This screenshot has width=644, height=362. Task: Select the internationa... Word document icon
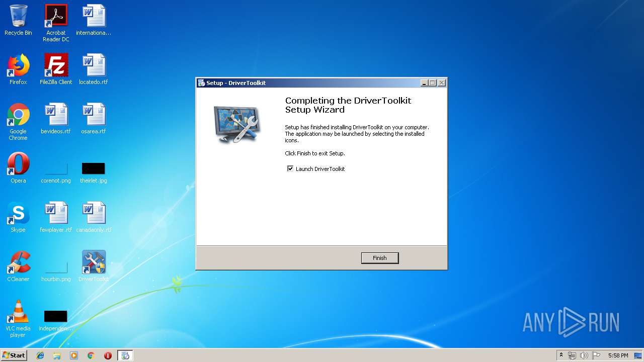pyautogui.click(x=94, y=20)
